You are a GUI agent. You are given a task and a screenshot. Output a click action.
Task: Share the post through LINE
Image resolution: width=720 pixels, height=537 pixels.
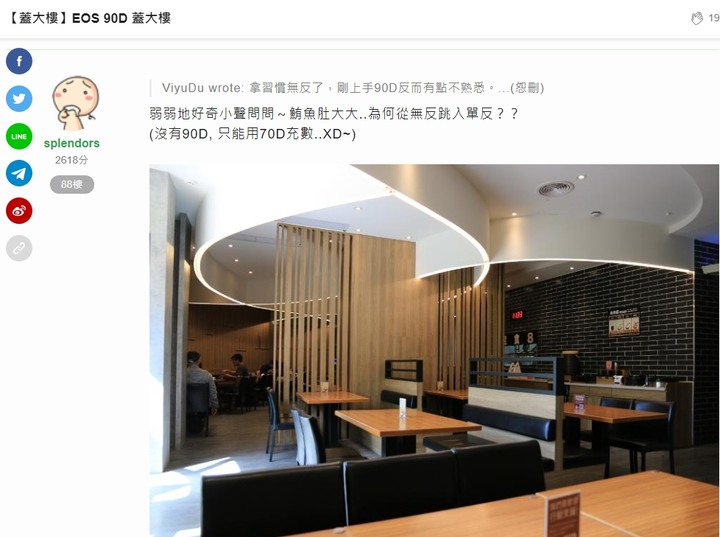[x=19, y=136]
